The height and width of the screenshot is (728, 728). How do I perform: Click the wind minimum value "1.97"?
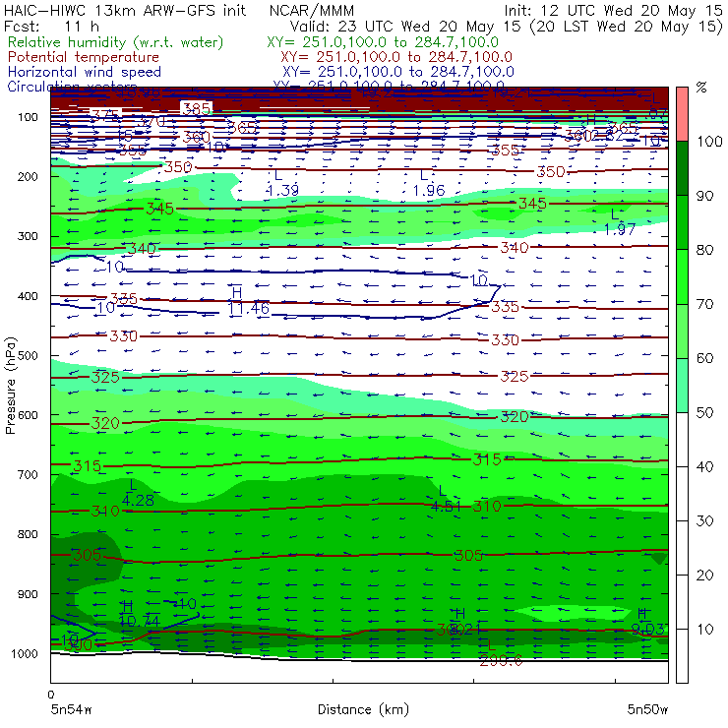pos(620,229)
